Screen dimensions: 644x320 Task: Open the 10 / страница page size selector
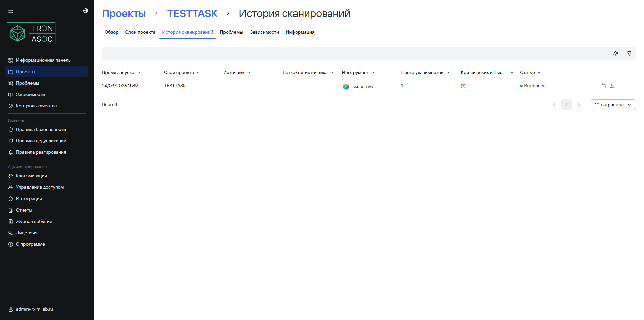click(x=613, y=105)
